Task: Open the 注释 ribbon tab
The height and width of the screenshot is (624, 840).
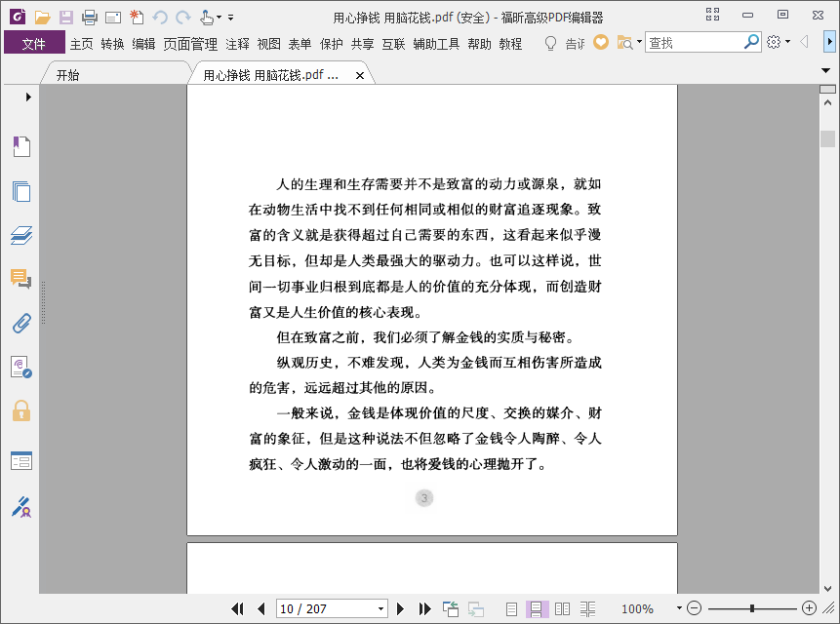Action: tap(237, 44)
